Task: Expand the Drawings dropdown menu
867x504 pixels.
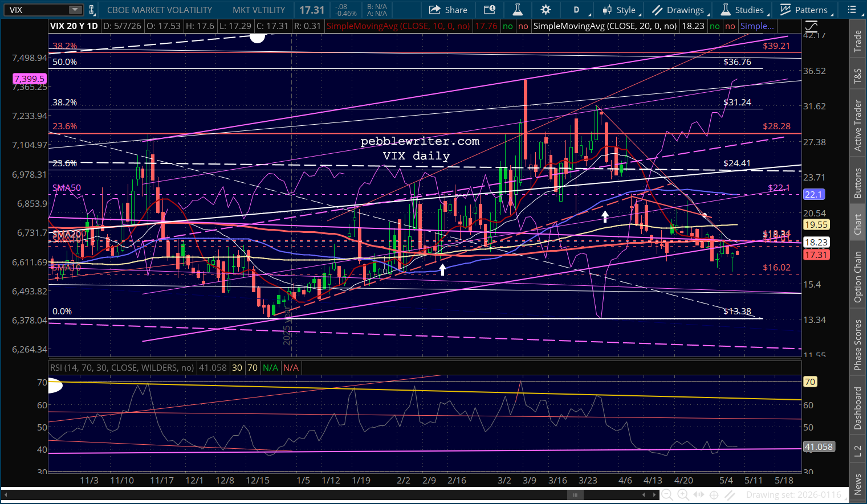Action: (679, 10)
